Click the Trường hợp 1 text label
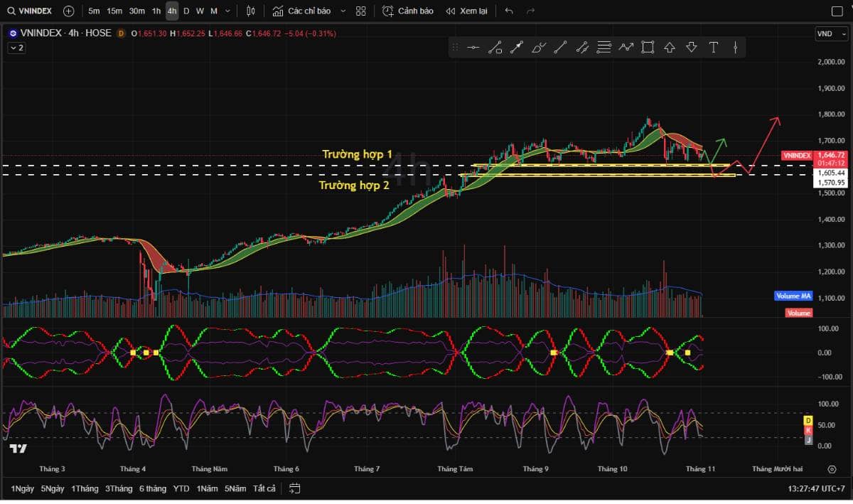The height and width of the screenshot is (504, 853). [357, 154]
